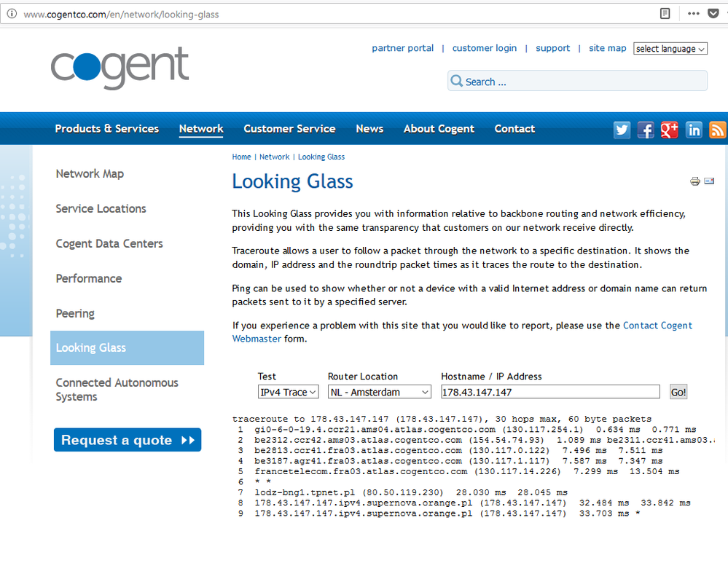Go to Service Locations page
Screen dimensions: 728x563
point(101,209)
